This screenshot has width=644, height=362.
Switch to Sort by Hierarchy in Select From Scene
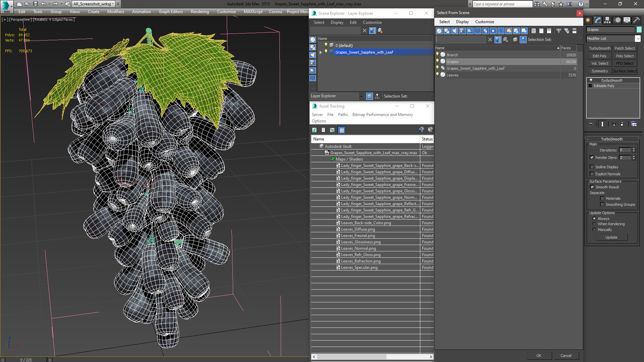click(523, 40)
